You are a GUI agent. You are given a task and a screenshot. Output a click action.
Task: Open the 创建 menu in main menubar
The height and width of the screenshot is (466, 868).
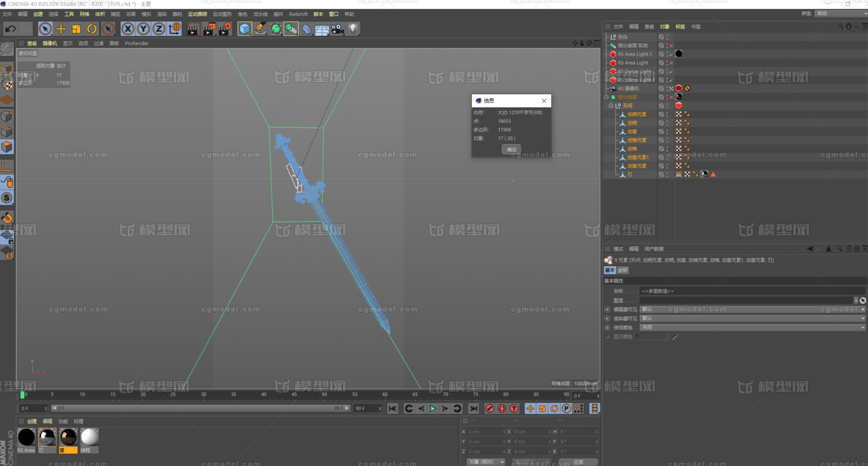tap(38, 14)
